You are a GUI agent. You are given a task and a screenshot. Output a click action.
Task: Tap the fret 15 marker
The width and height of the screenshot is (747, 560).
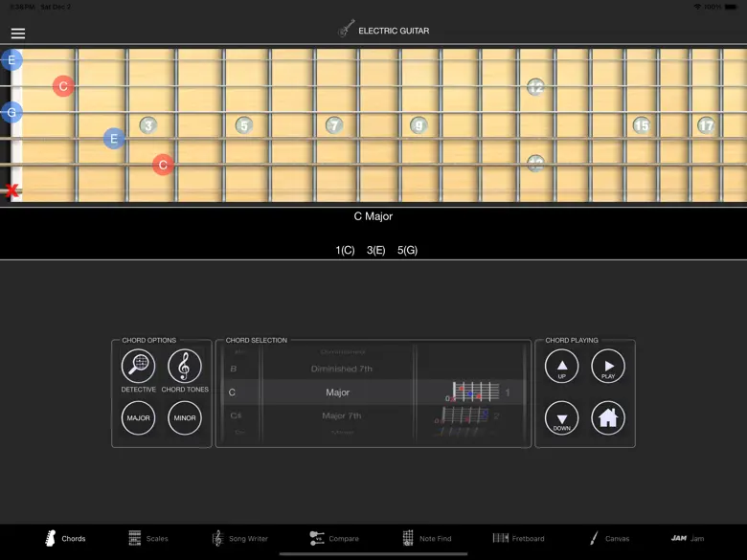click(x=642, y=125)
